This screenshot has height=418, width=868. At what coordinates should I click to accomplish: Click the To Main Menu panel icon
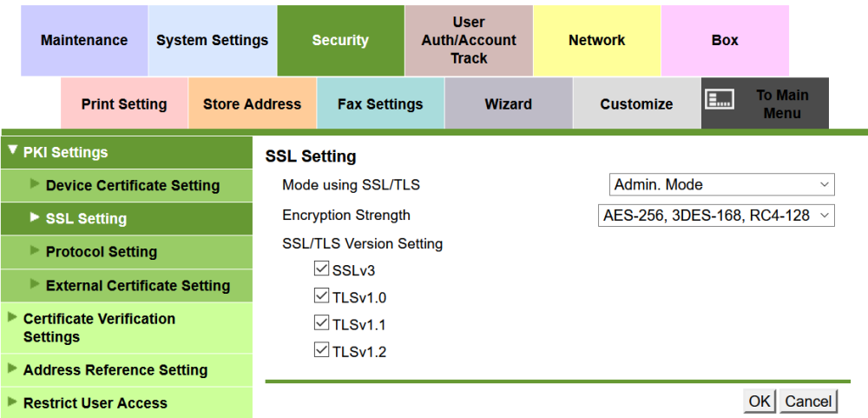click(x=720, y=100)
